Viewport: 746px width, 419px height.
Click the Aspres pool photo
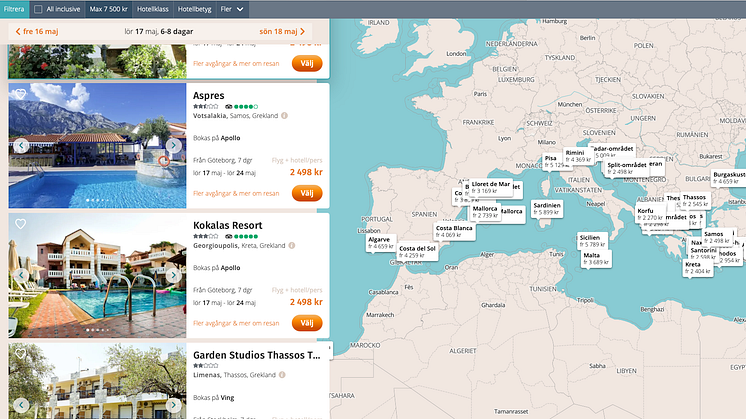[x=97, y=146]
